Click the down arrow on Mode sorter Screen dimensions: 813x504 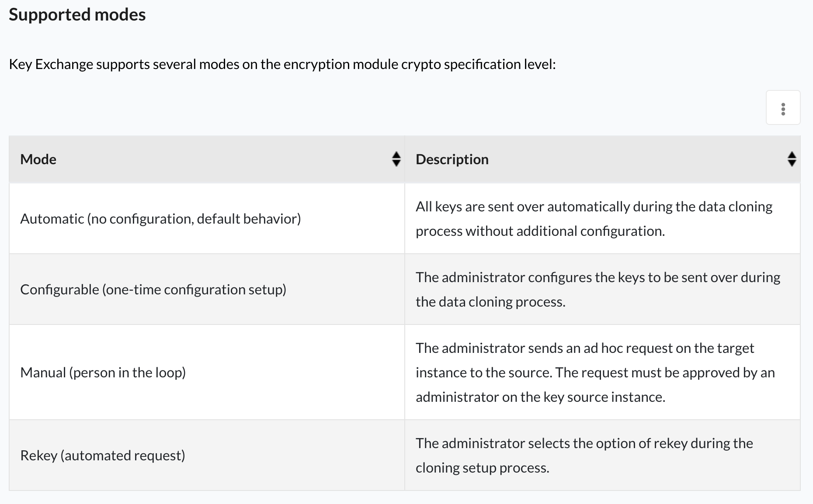(x=396, y=163)
